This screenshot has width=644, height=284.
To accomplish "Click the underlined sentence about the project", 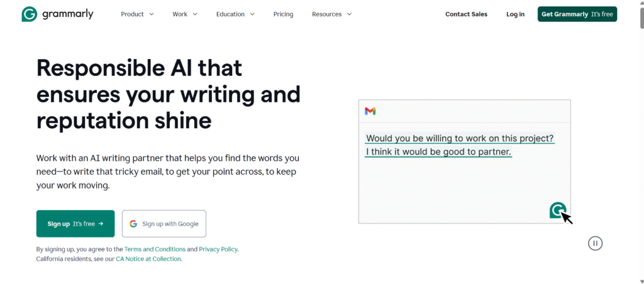I will 460,138.
